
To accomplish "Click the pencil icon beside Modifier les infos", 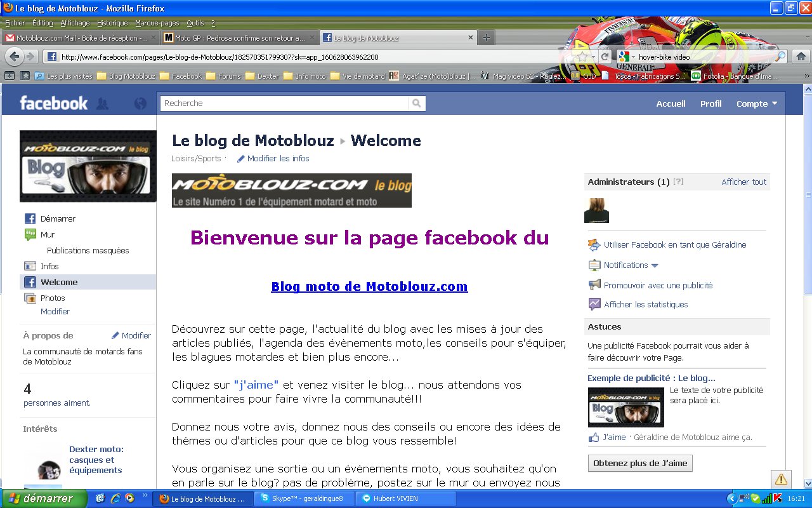I will click(240, 159).
